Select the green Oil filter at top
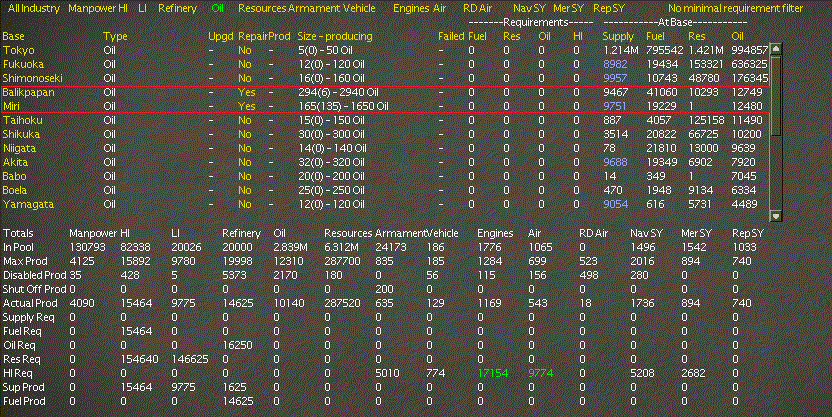The image size is (832, 417). (218, 8)
